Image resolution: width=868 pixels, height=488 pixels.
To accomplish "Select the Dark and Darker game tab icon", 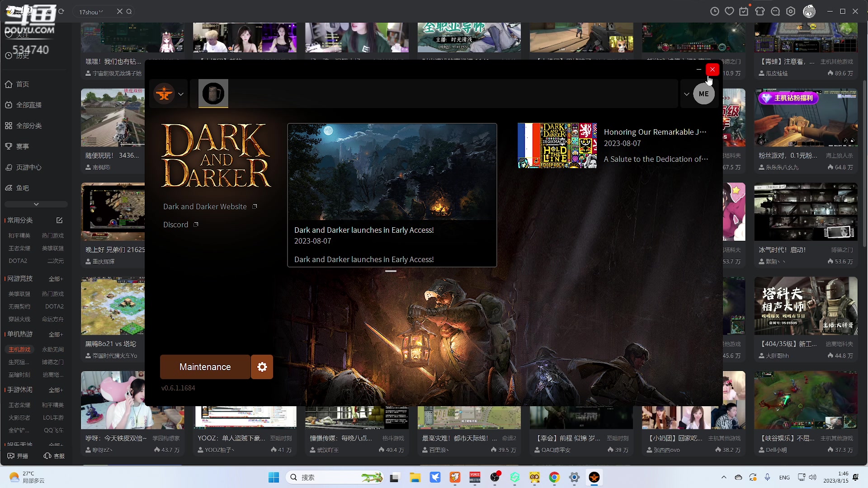I will pyautogui.click(x=213, y=94).
